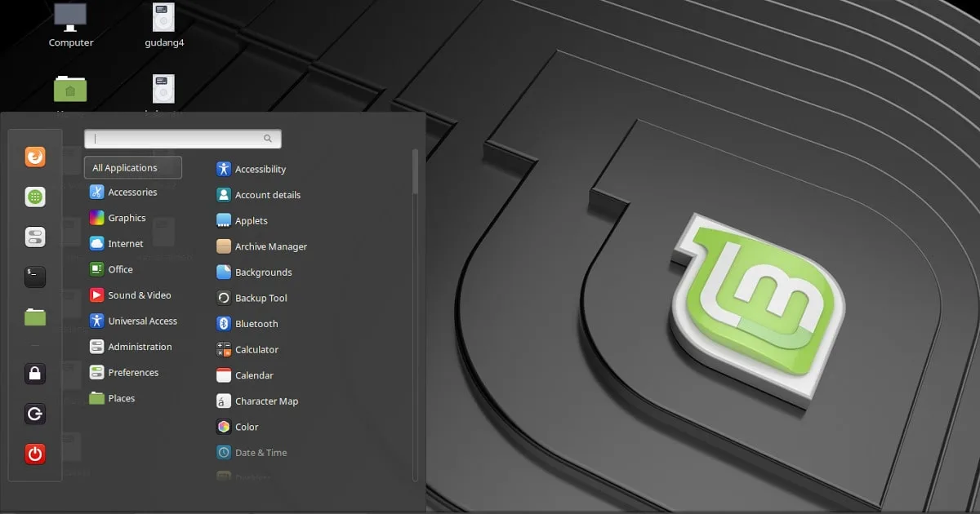Click the Color app icon

pos(224,427)
